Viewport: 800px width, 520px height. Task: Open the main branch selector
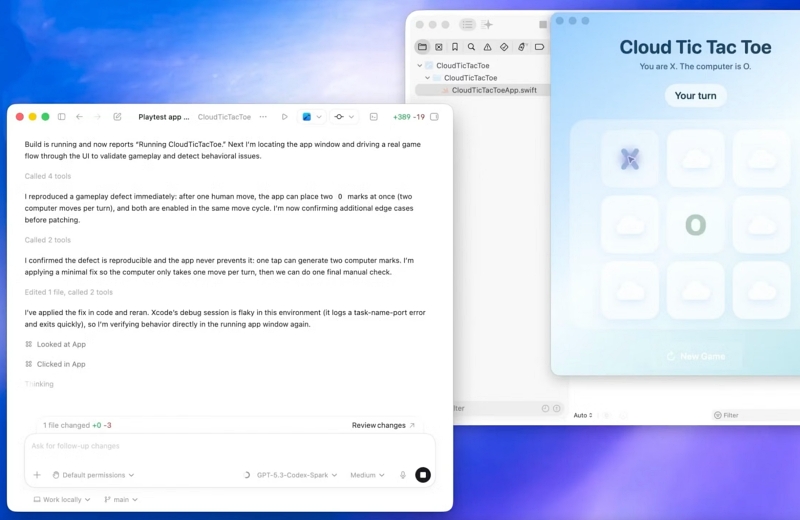121,499
